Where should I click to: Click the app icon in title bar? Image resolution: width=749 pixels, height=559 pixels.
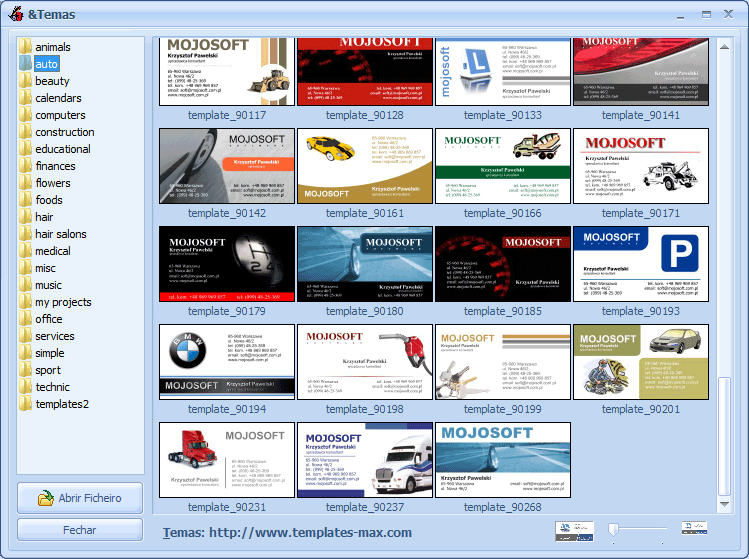pos(16,14)
